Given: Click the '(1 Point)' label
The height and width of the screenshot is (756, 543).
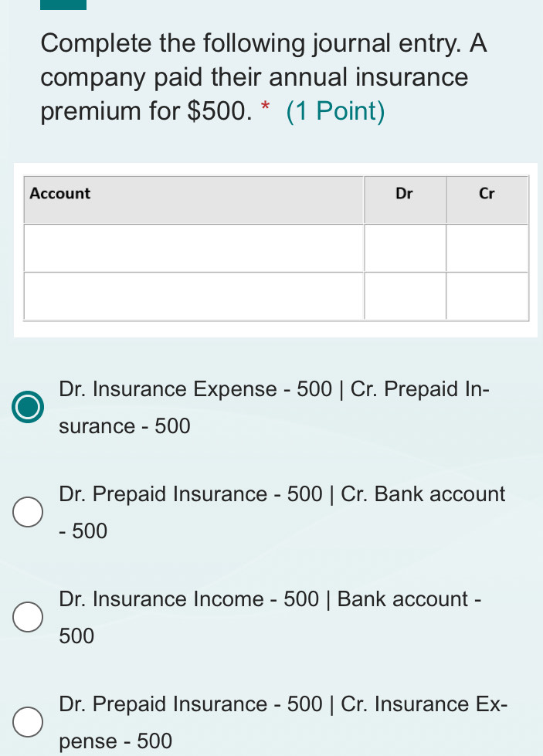Looking at the screenshot, I should pyautogui.click(x=336, y=111).
